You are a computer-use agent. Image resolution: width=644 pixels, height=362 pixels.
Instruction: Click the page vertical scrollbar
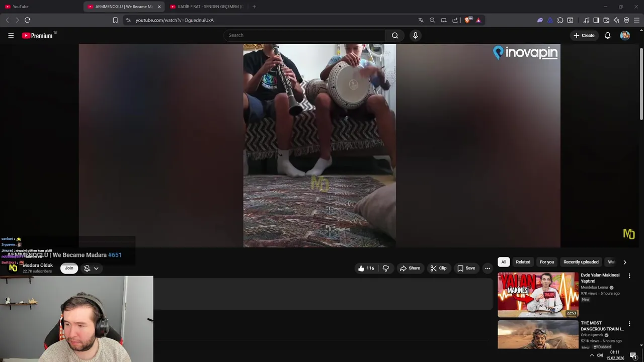pos(641,84)
